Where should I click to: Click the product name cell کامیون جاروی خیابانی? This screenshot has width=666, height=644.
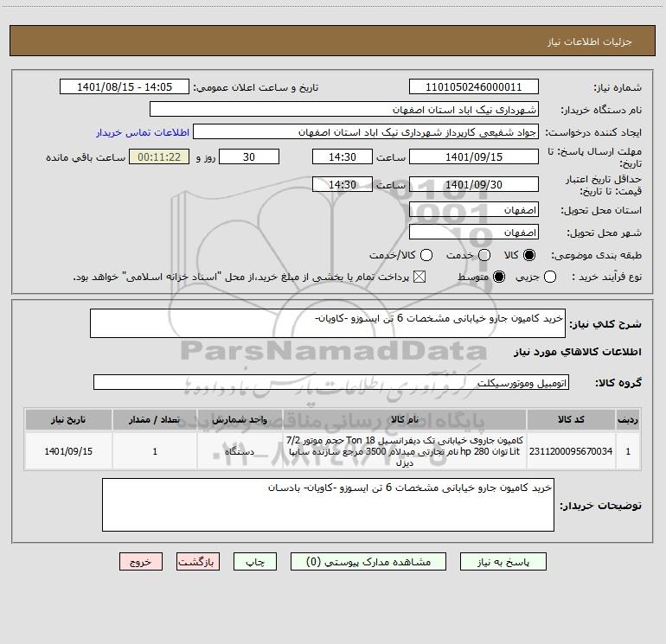[405, 451]
